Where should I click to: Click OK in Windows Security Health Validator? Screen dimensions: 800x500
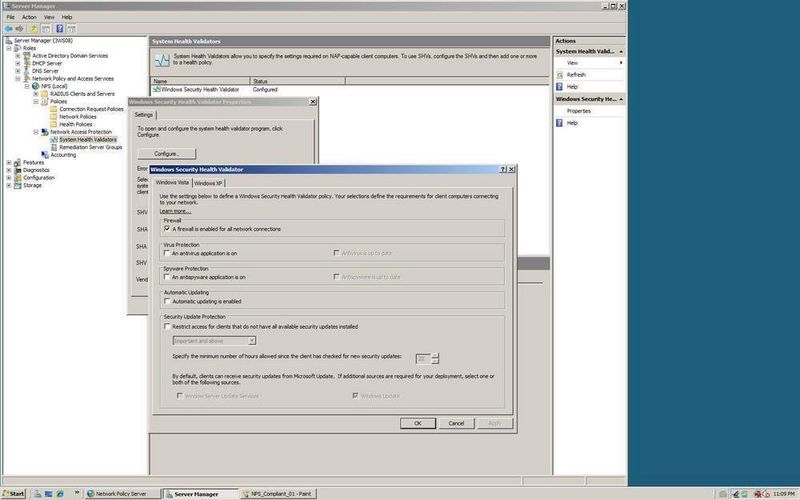[x=418, y=423]
